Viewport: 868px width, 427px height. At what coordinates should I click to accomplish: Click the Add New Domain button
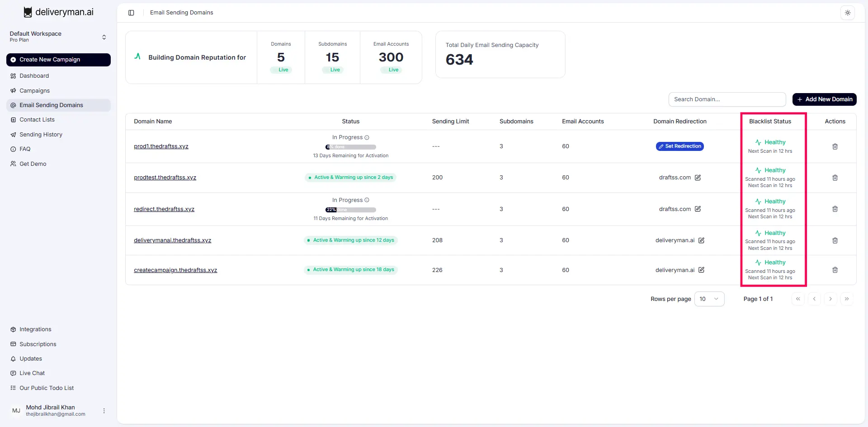pyautogui.click(x=824, y=99)
